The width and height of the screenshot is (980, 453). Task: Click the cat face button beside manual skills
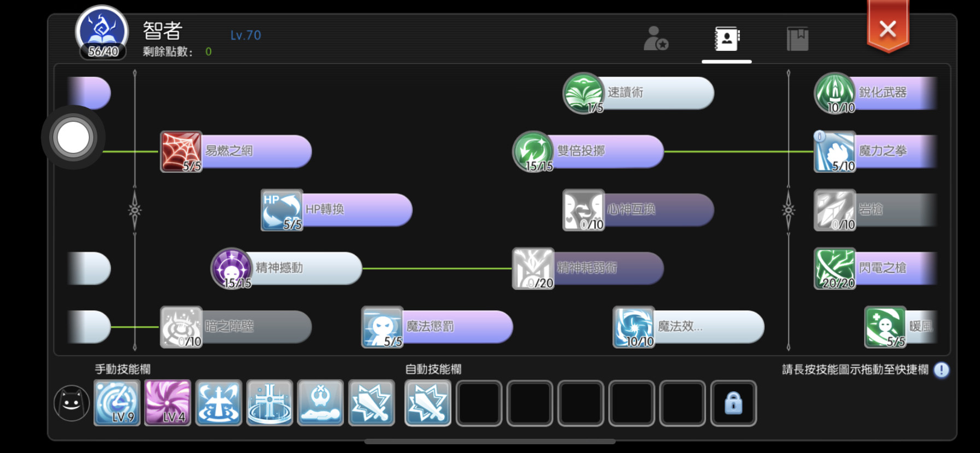click(x=72, y=403)
